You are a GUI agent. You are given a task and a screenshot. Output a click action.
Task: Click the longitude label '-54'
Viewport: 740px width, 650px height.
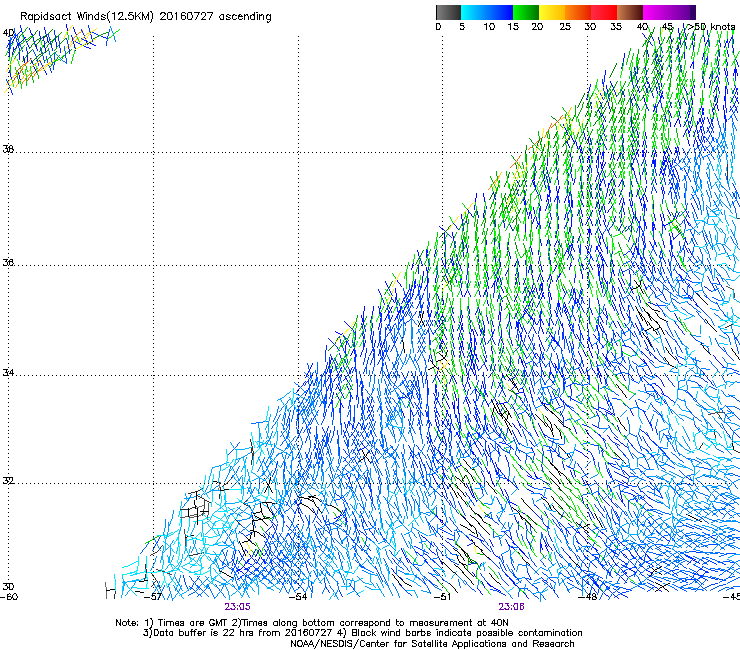click(298, 597)
